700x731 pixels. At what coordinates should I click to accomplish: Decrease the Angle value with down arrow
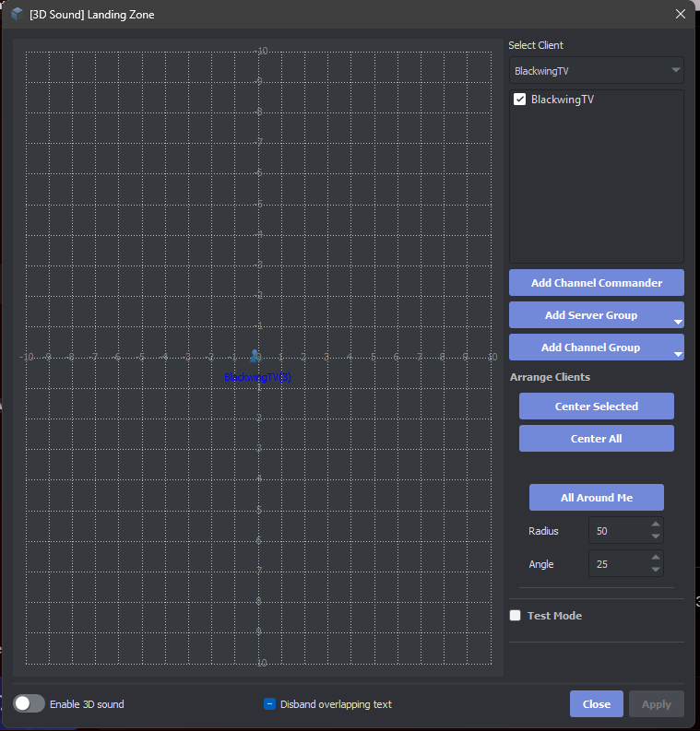pyautogui.click(x=656, y=570)
